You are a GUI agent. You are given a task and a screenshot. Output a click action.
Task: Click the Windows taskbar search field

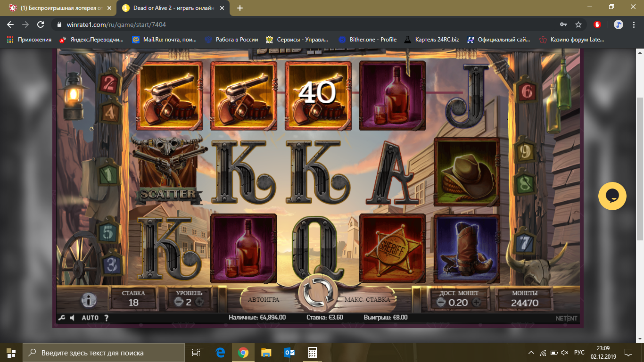tap(104, 353)
